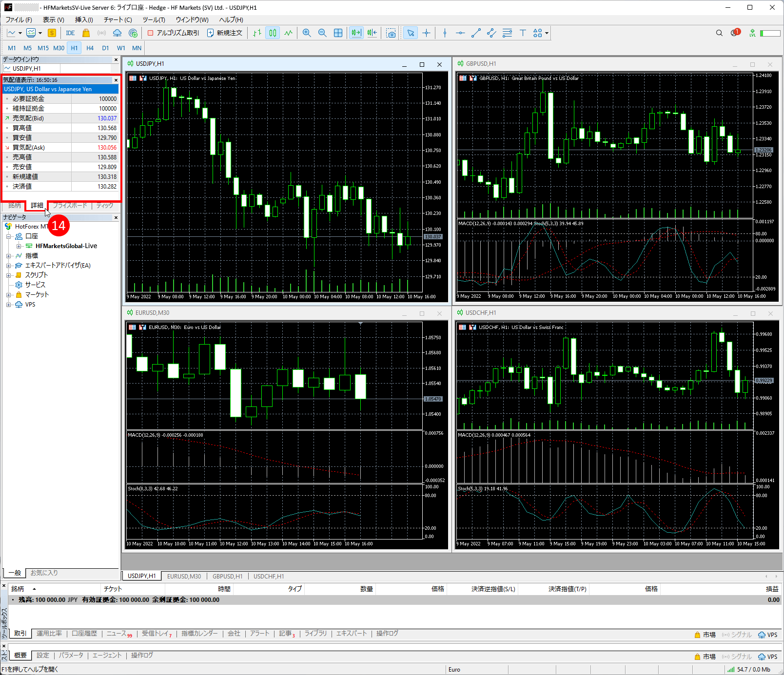Click the USDJPY,H1 symbol field in data window
Screen dimensions: 784x675
click(31, 69)
